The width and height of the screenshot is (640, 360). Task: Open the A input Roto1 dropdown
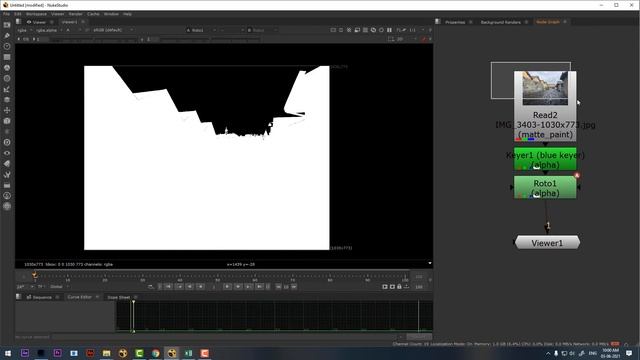201,30
